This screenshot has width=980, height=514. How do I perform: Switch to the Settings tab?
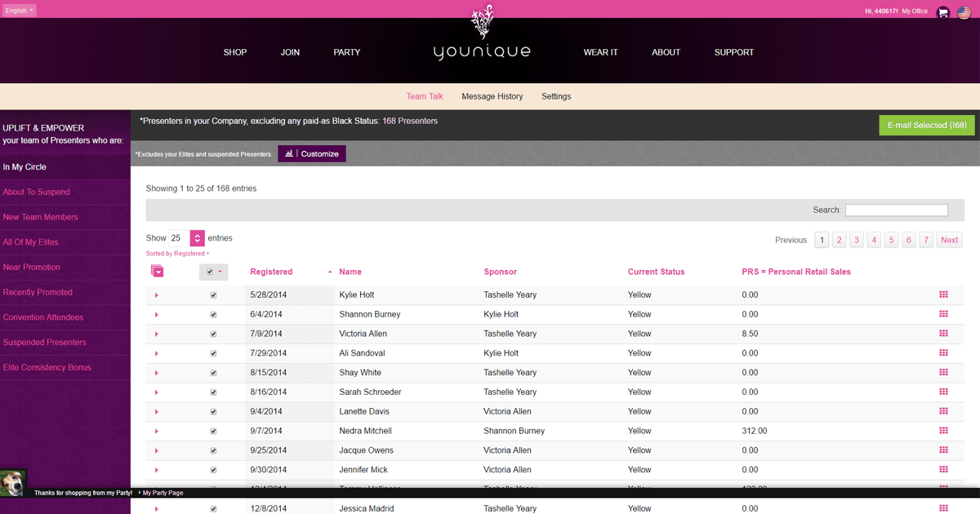pyautogui.click(x=556, y=96)
